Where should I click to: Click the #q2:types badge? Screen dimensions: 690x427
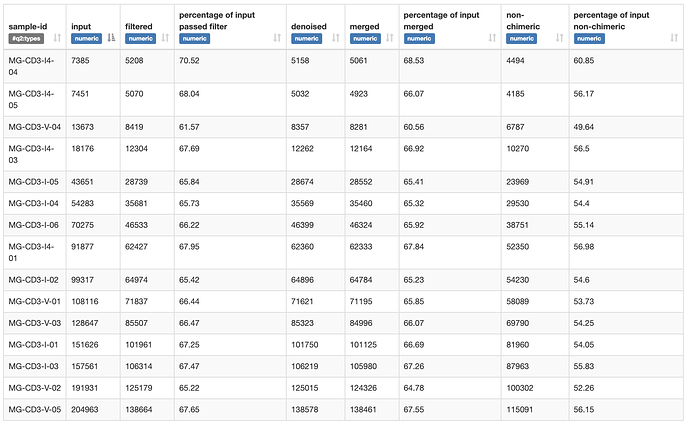tap(25, 38)
